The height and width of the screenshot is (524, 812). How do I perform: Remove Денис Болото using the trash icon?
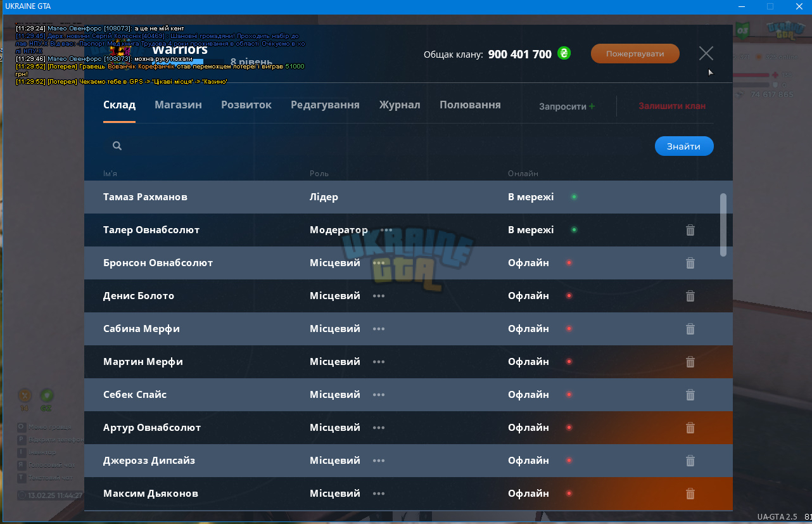pyautogui.click(x=690, y=296)
